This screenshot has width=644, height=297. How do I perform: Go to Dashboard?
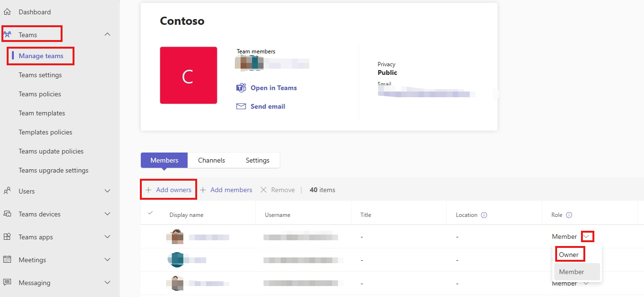pyautogui.click(x=34, y=12)
